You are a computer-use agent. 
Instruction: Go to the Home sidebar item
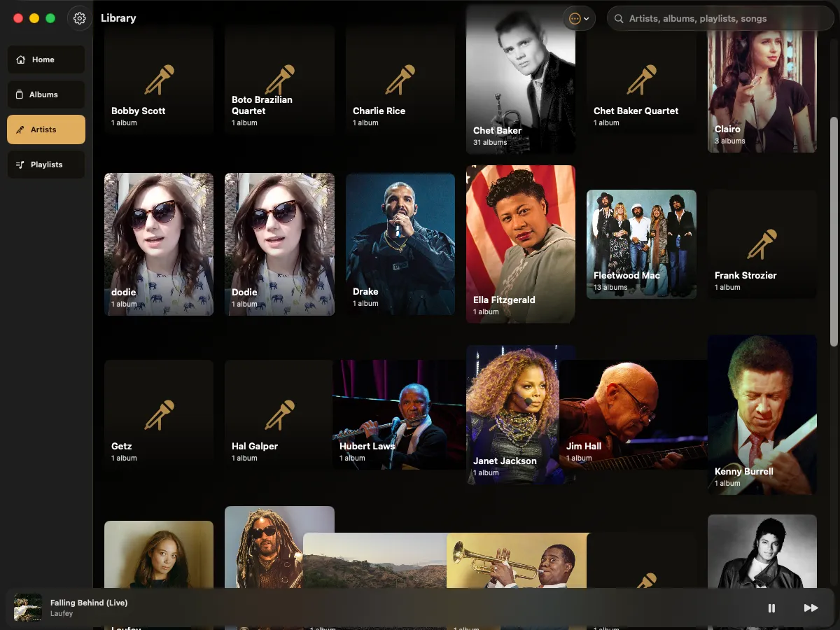tap(46, 59)
